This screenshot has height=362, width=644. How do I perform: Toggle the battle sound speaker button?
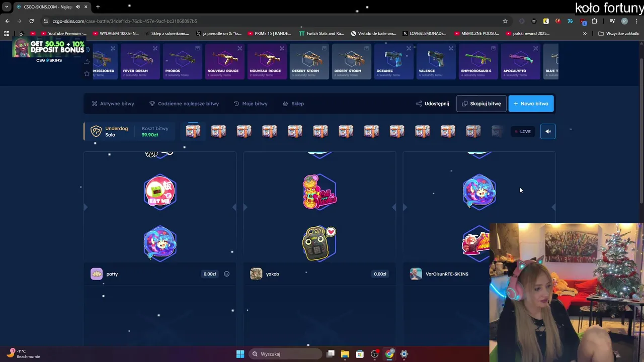click(x=548, y=131)
